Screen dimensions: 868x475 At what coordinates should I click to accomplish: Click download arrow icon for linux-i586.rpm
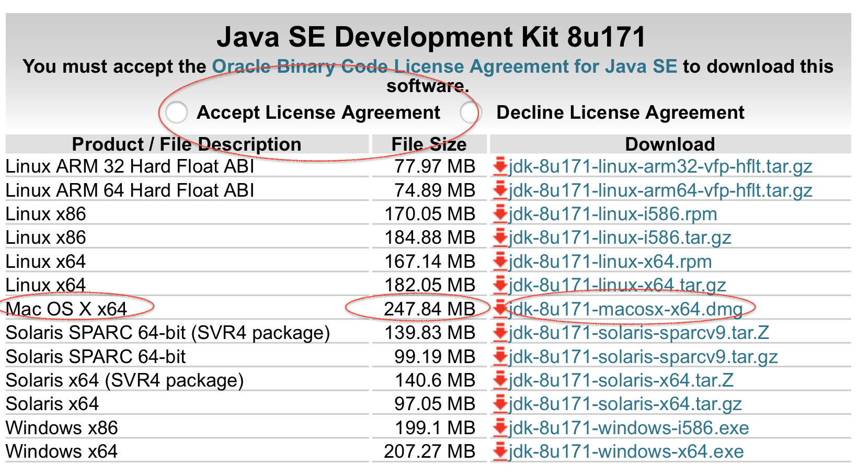(500, 214)
